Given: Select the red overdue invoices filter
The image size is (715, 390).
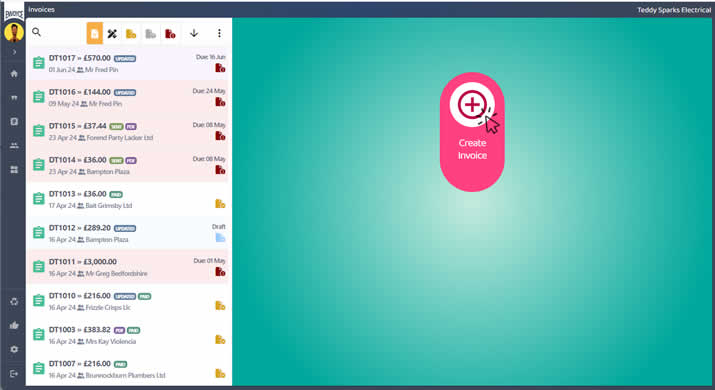Looking at the screenshot, I should pos(170,34).
